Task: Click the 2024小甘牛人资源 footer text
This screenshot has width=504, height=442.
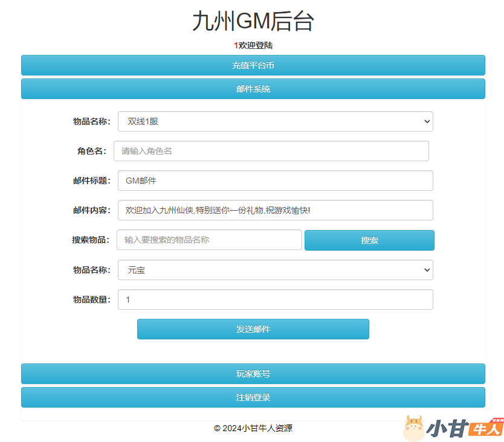Action: 253,428
